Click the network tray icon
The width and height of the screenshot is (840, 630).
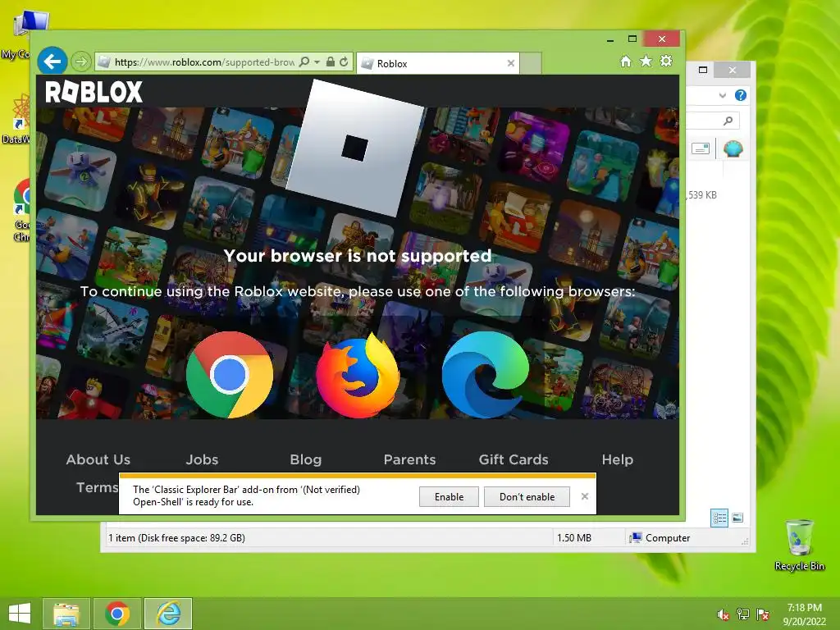(x=743, y=614)
